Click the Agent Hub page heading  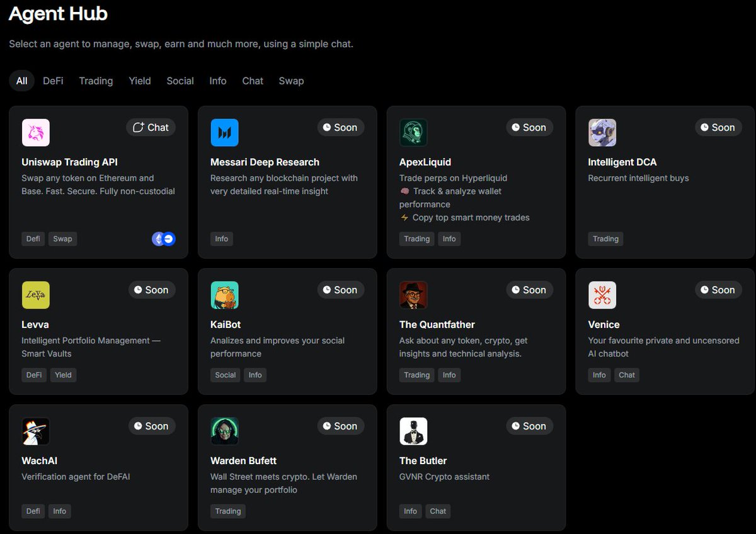(x=58, y=13)
